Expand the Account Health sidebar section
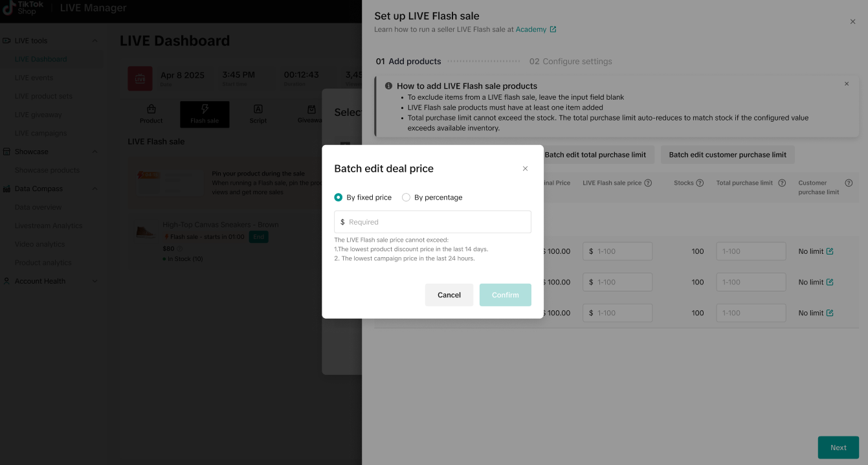Viewport: 868px width, 465px height. 95,281
